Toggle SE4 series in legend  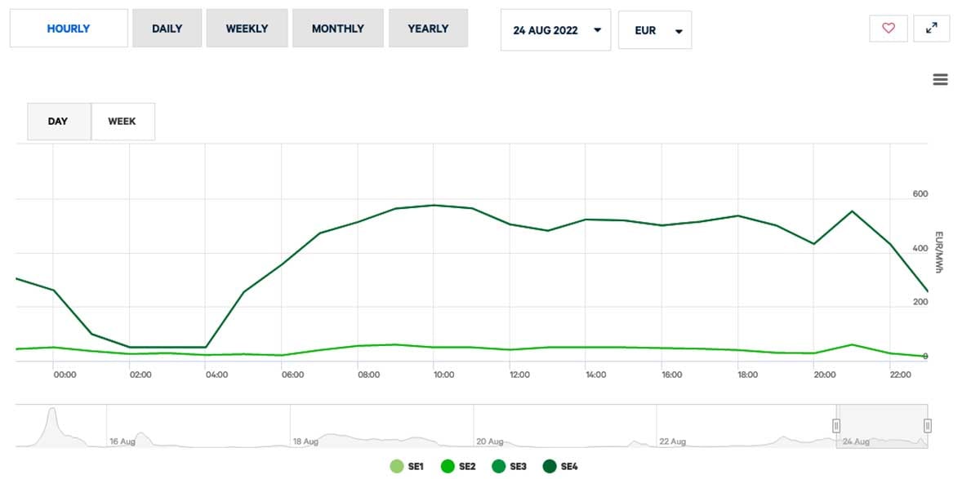(x=561, y=467)
